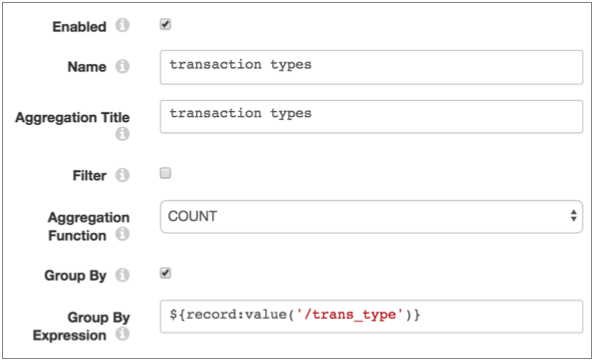View the Aggregation Function info icon
The width and height of the screenshot is (593, 361).
(x=122, y=234)
